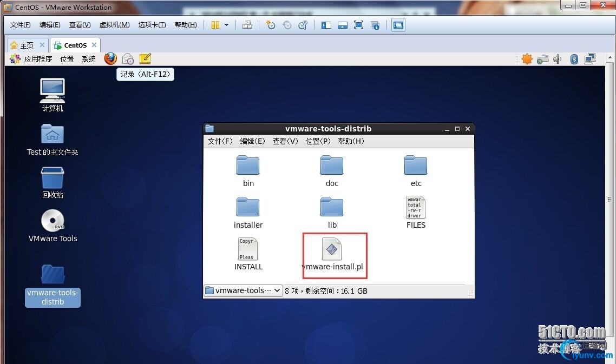The height and width of the screenshot is (364, 616).
Task: Open the power options dropdown arrow next to pause
Action: click(227, 25)
